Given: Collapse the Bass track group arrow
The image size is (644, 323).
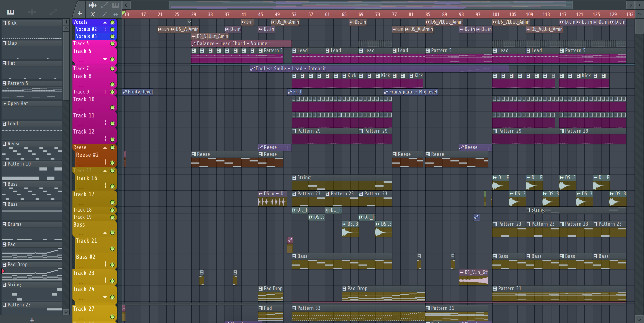Looking at the screenshot, I should [105, 233].
